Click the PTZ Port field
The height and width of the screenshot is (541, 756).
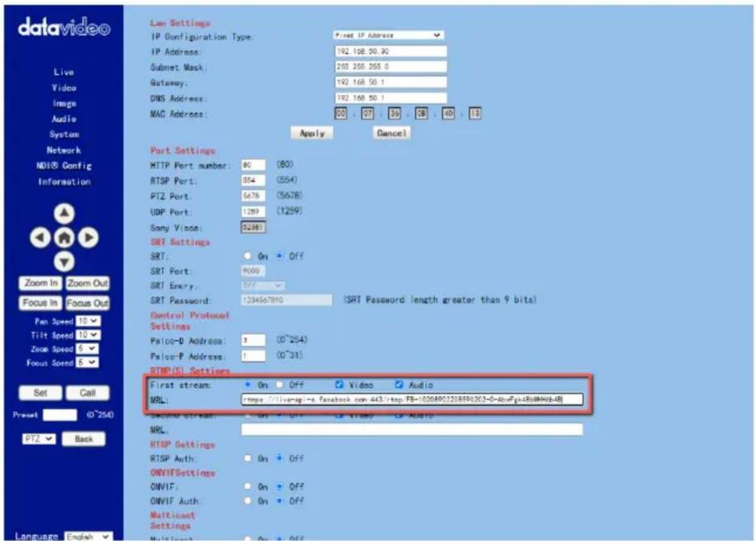click(x=253, y=196)
